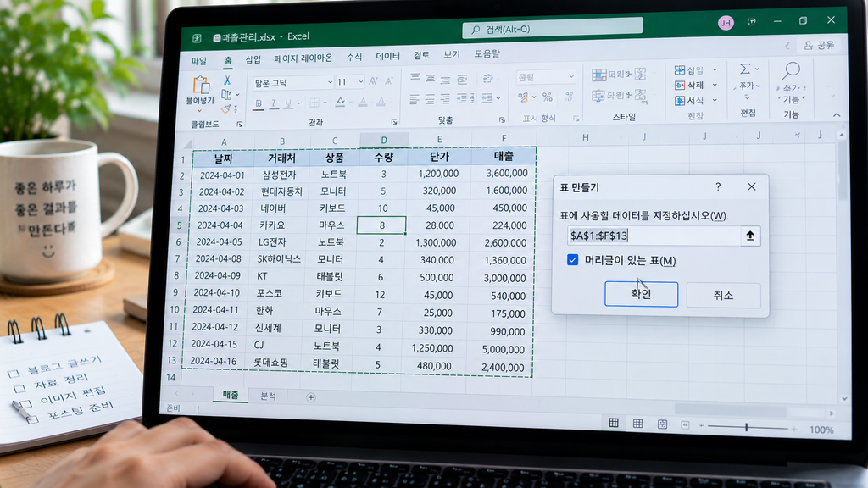Set top vertical alignment

pyautogui.click(x=415, y=78)
